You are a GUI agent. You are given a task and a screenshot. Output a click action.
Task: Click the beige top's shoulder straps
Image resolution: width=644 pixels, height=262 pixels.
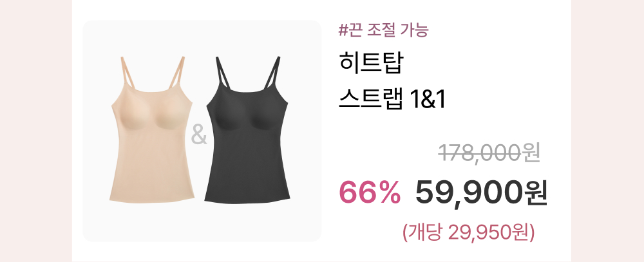[153, 73]
